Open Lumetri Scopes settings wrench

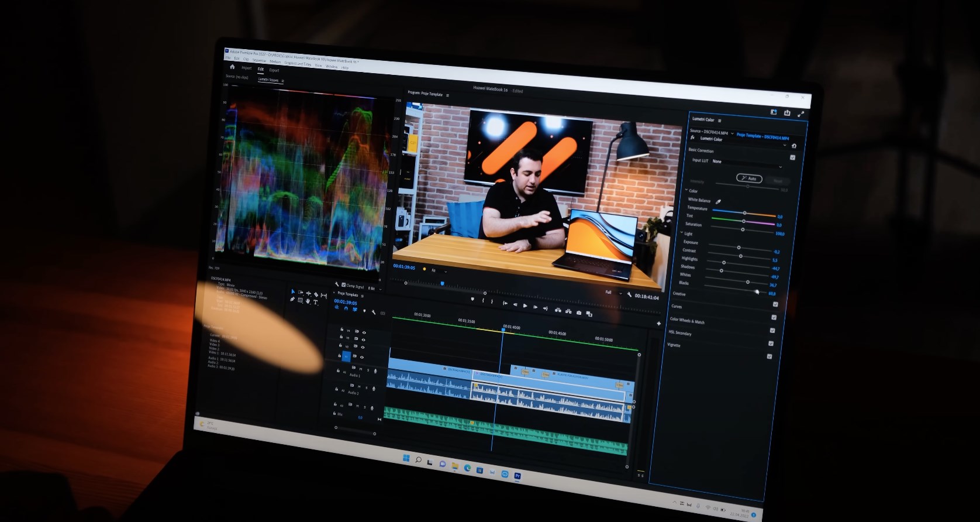337,284
